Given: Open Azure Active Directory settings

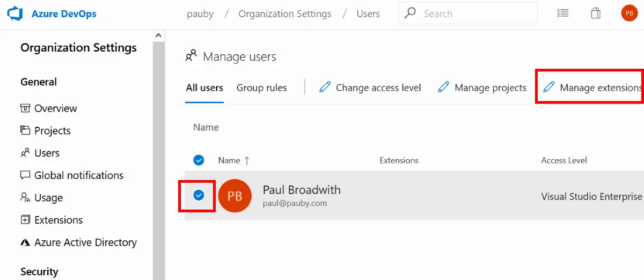Looking at the screenshot, I should [x=86, y=242].
